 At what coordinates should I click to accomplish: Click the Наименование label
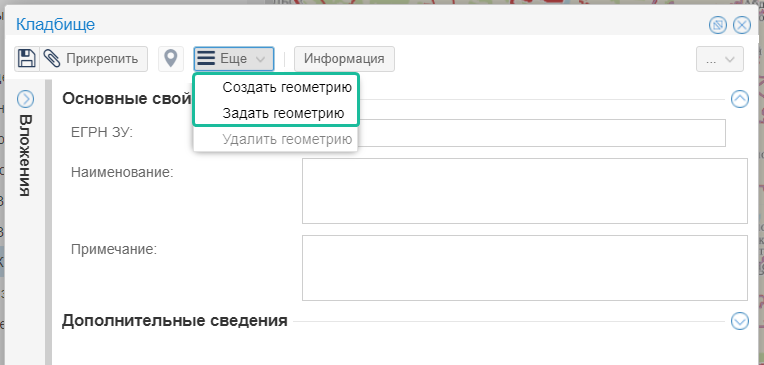point(122,172)
